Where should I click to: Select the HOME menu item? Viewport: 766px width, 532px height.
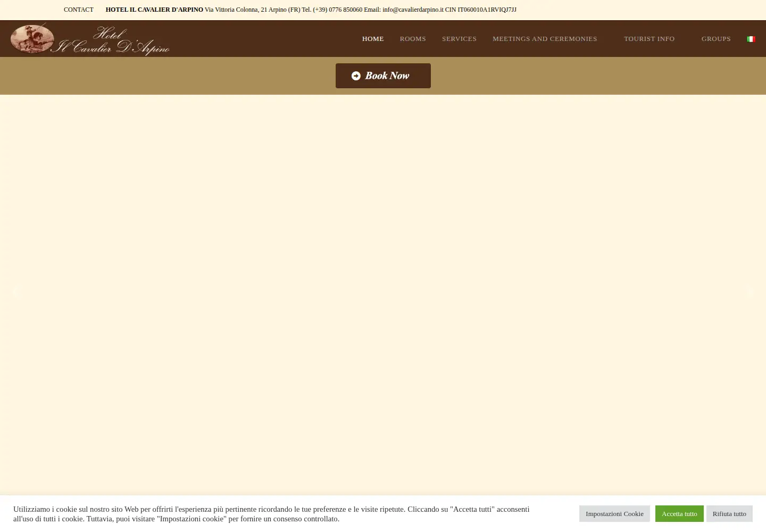pyautogui.click(x=373, y=39)
